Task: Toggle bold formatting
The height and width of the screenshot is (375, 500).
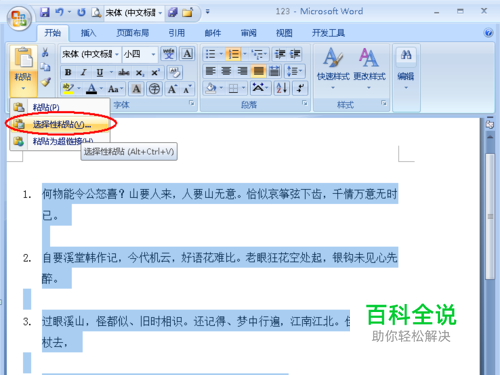Action: click(68, 72)
